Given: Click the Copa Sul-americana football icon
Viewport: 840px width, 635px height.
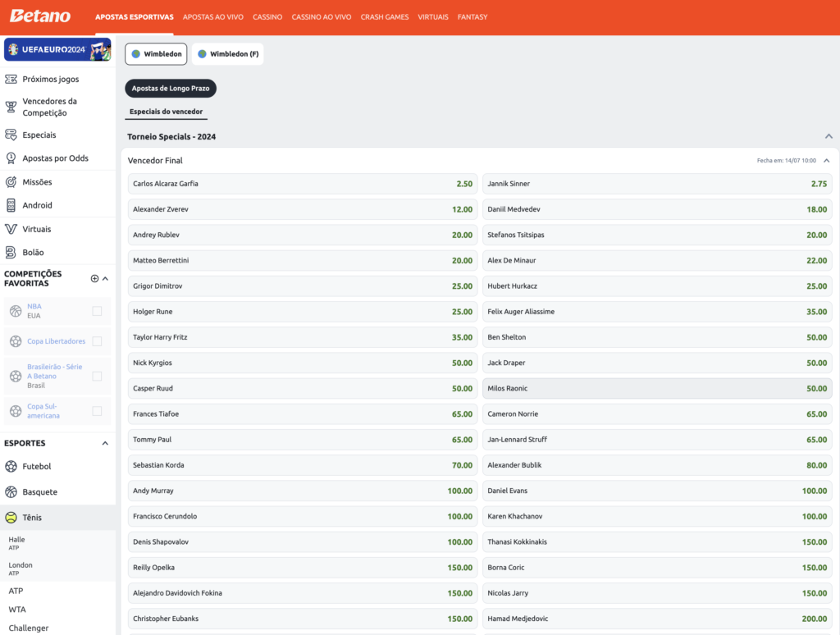Looking at the screenshot, I should (16, 411).
